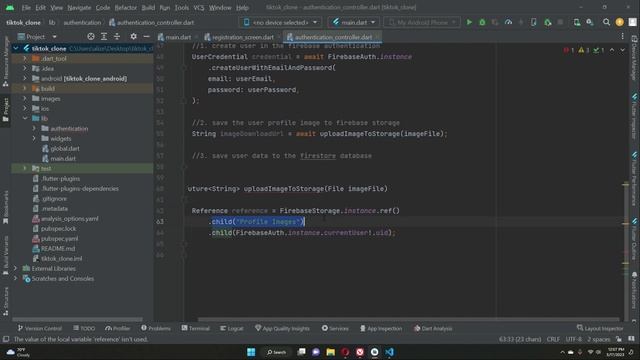This screenshot has height=360, width=640.
Task: Open the device selection dropdown
Action: coord(280,22)
